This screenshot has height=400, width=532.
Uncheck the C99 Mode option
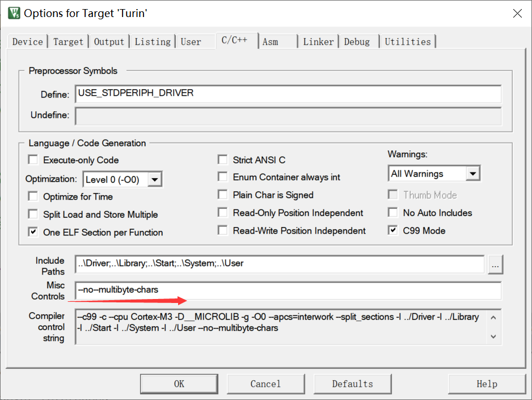[x=393, y=230]
